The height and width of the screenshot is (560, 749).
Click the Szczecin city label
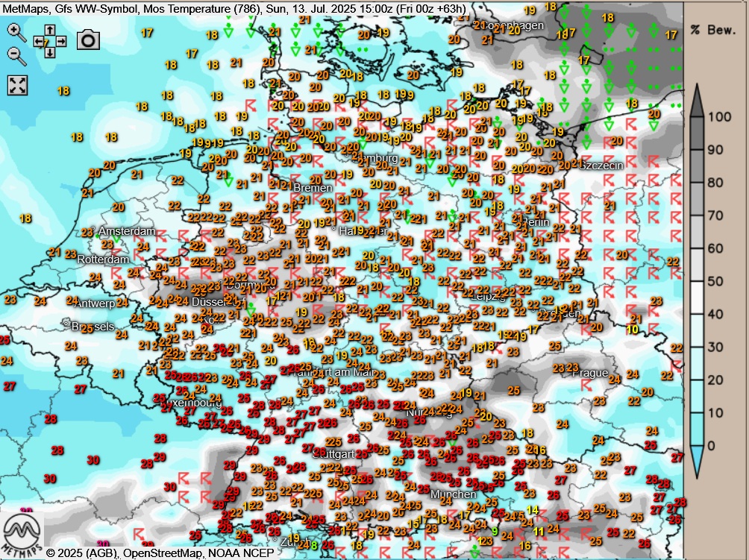coord(601,165)
